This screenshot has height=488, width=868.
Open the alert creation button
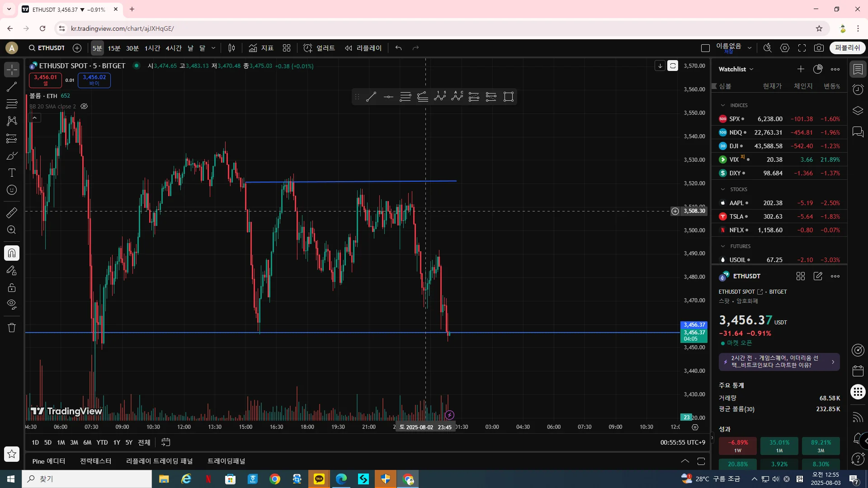pyautogui.click(x=319, y=48)
